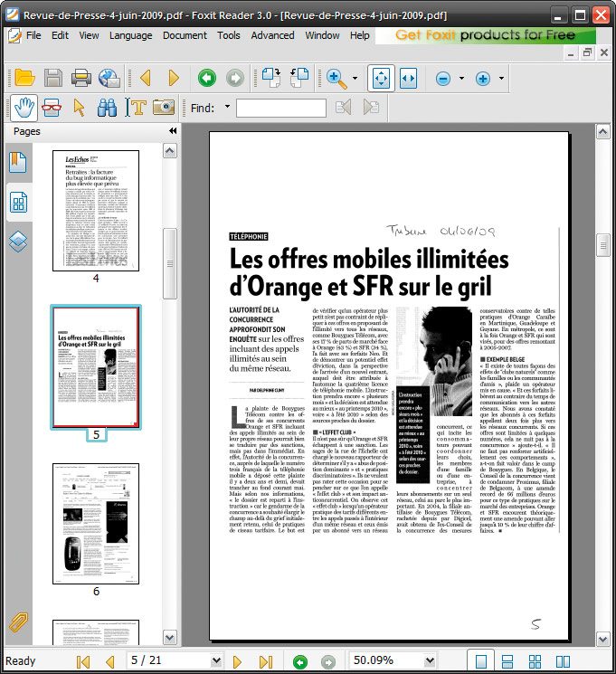Choose the Select Annotation arrow tool
Image resolution: width=616 pixels, height=674 pixels.
click(x=79, y=108)
